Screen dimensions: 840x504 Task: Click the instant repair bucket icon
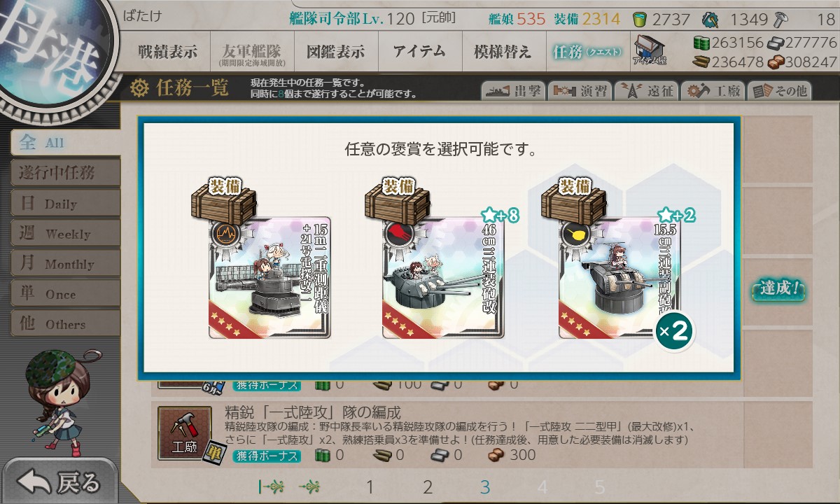tap(640, 19)
